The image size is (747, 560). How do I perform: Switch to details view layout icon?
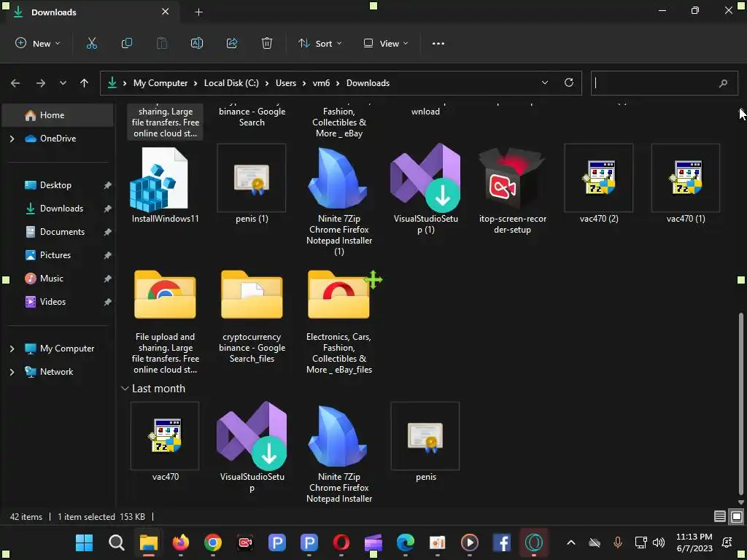coord(720,516)
